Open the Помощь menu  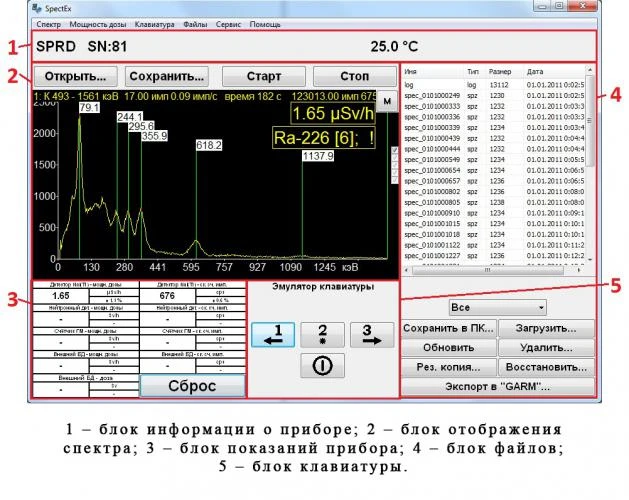[x=265, y=24]
